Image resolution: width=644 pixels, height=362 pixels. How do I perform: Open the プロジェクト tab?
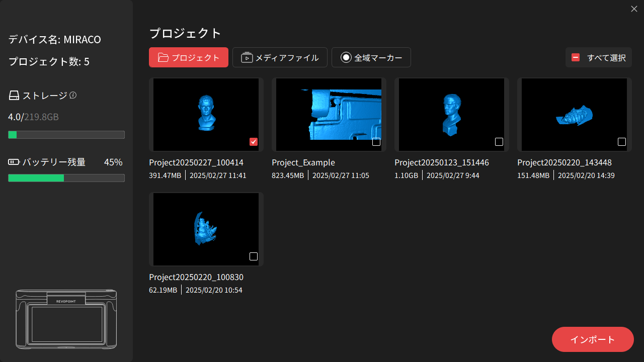pos(189,57)
